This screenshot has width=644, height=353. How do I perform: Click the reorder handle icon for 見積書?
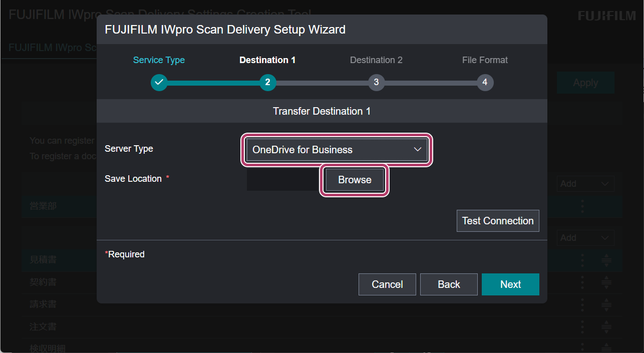[606, 260]
